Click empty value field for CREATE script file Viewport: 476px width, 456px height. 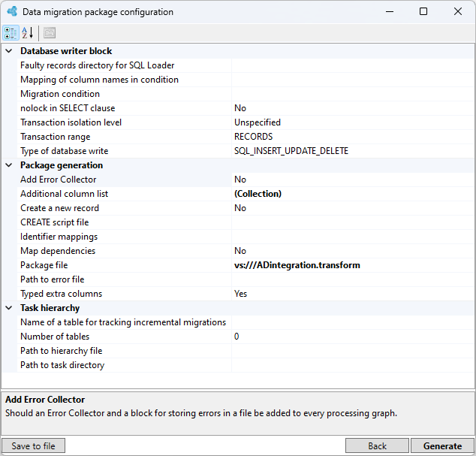click(x=353, y=222)
